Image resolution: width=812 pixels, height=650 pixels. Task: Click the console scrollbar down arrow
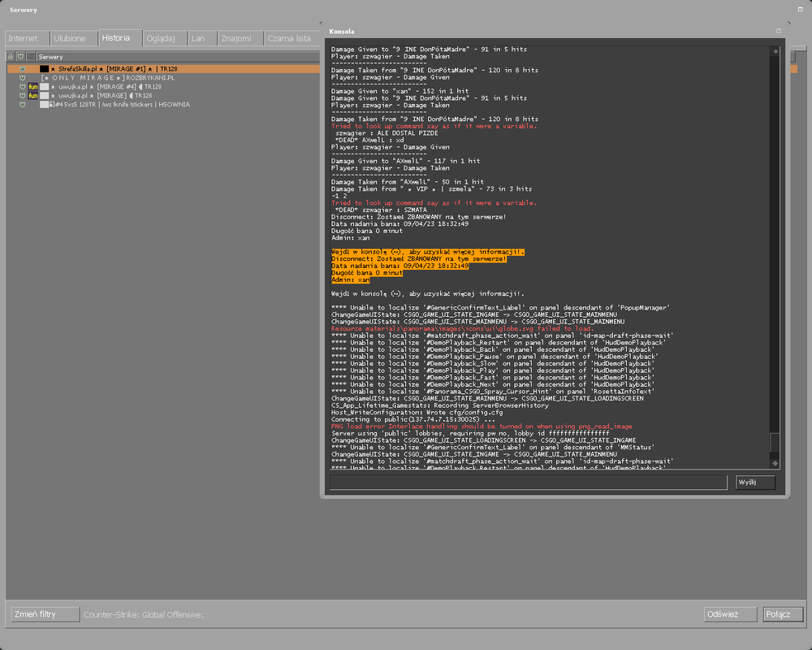pos(775,463)
